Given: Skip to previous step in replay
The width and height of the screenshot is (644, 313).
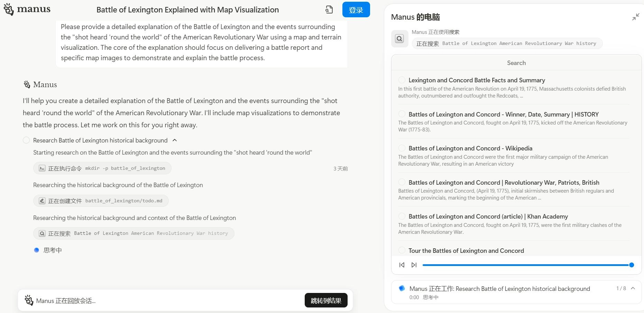Looking at the screenshot, I should [x=402, y=265].
